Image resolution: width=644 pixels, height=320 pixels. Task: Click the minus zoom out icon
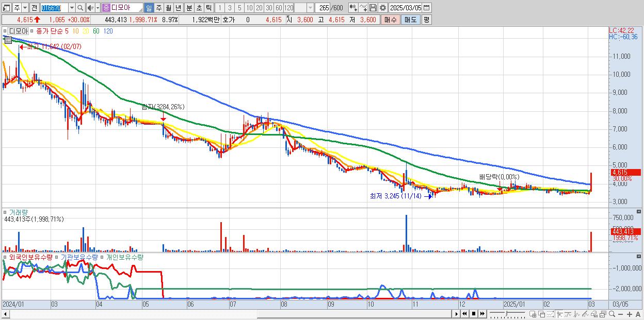pyautogui.click(x=621, y=314)
